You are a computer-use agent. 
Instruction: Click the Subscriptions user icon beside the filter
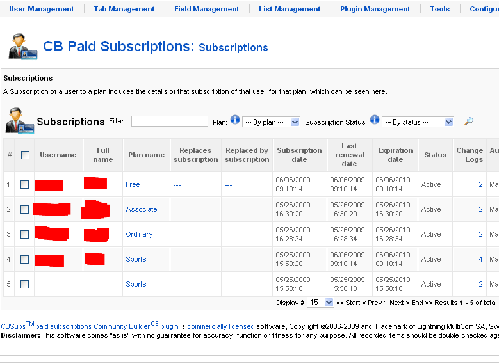20,120
